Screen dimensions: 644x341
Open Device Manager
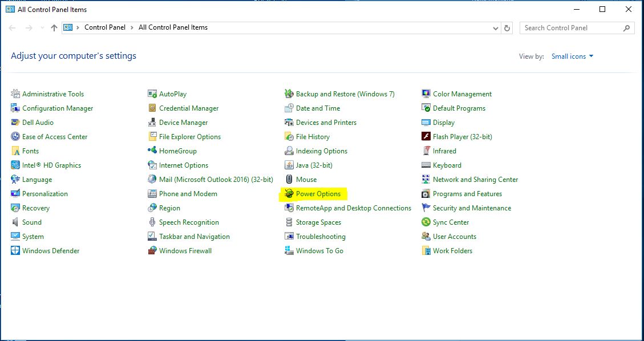(x=182, y=122)
